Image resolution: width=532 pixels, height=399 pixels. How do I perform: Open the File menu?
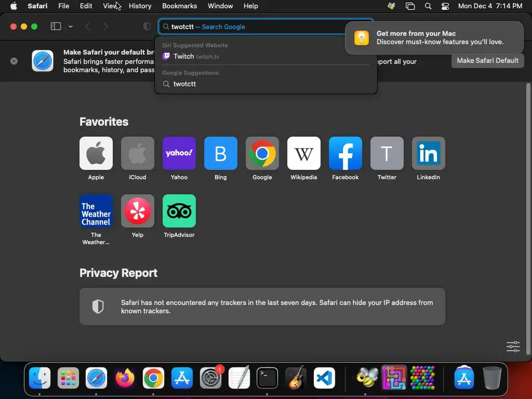click(63, 6)
